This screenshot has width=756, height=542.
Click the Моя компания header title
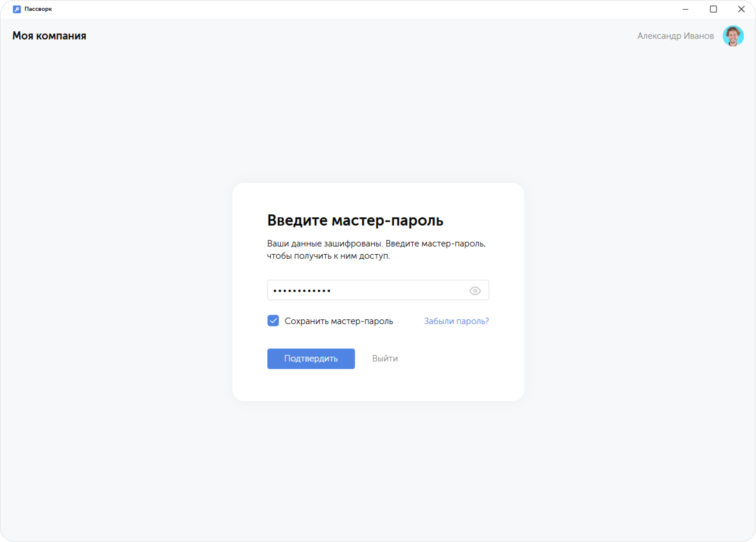coord(49,36)
